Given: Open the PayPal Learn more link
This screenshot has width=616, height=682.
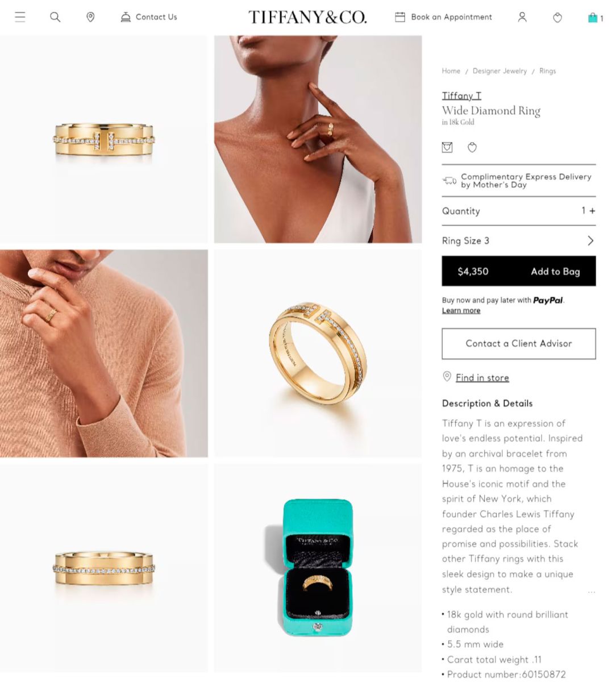Looking at the screenshot, I should (461, 310).
